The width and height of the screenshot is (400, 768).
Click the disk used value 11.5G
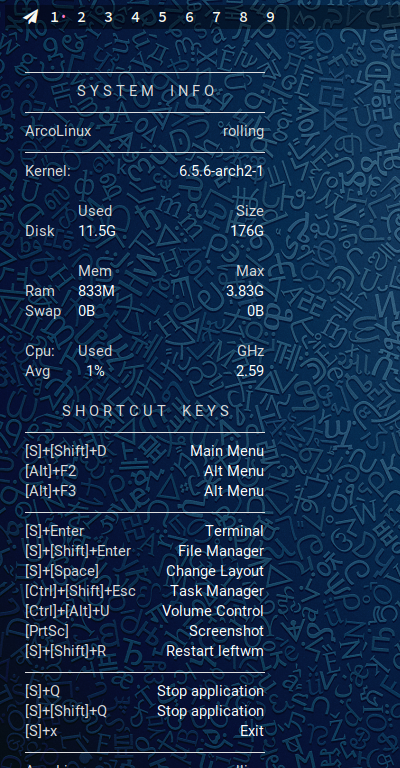tap(97, 231)
